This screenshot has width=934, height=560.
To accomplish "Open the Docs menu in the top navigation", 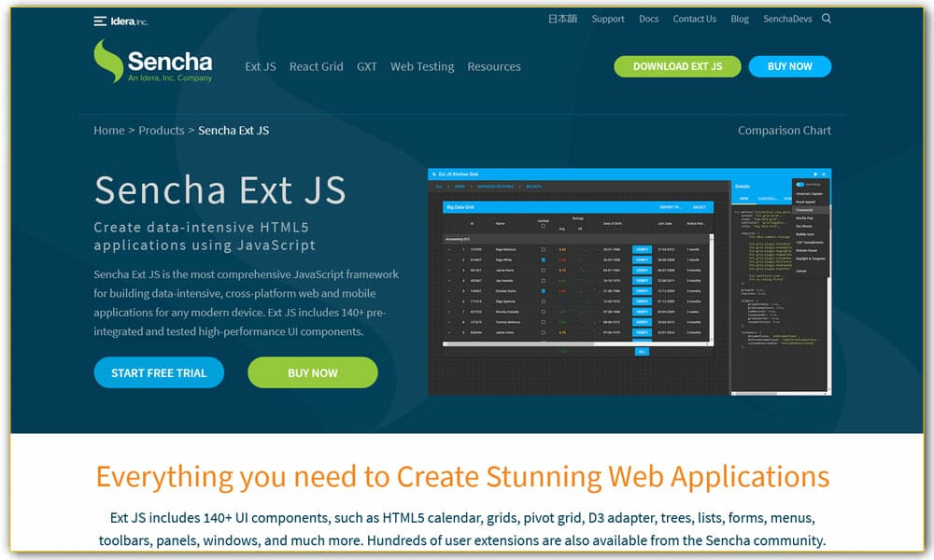I will click(648, 19).
